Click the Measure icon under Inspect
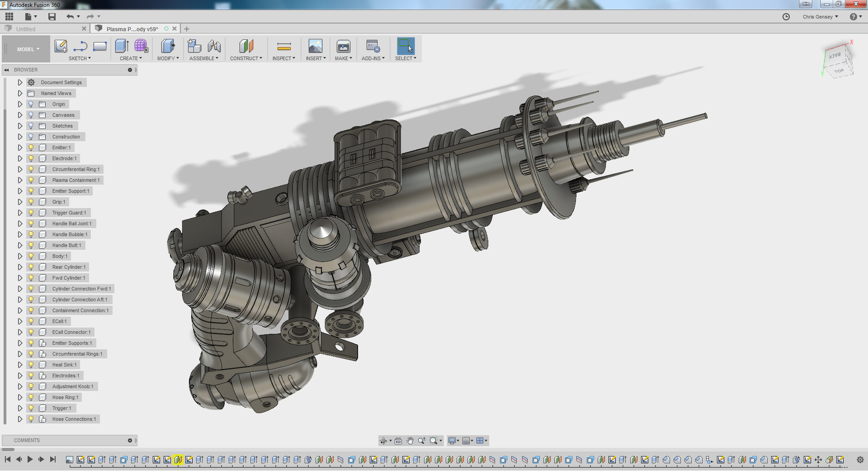The height and width of the screenshot is (471, 868). click(x=283, y=46)
